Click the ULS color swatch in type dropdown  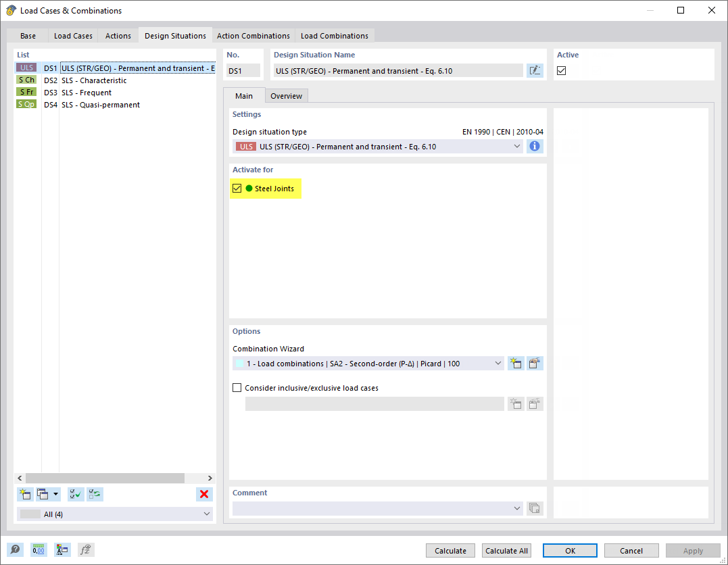pyautogui.click(x=246, y=146)
